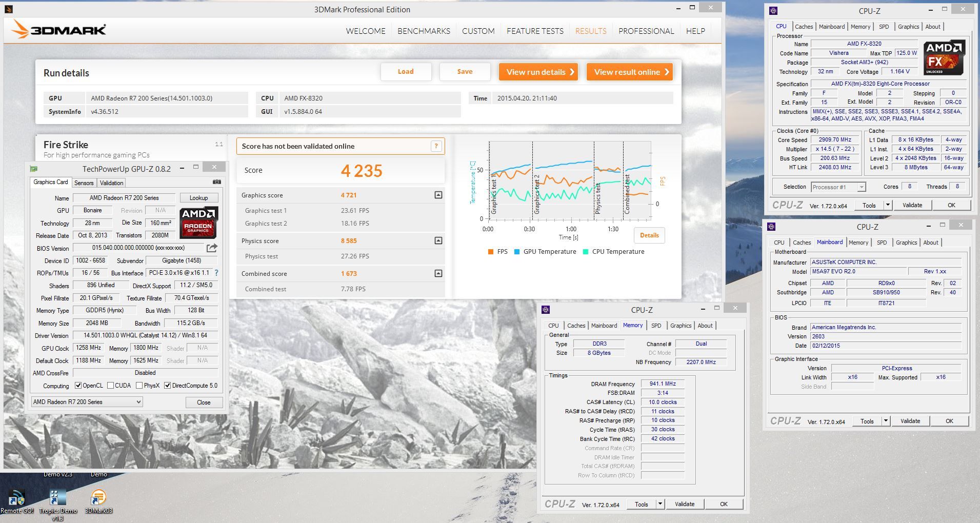Click the title bar icon of the CPU-Z CPU window

(773, 11)
